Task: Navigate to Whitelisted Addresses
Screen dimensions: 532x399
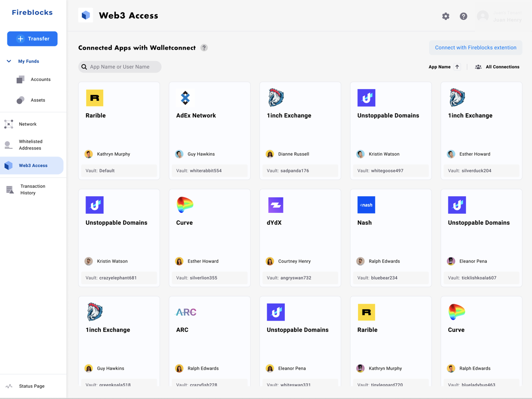Action: (24, 145)
